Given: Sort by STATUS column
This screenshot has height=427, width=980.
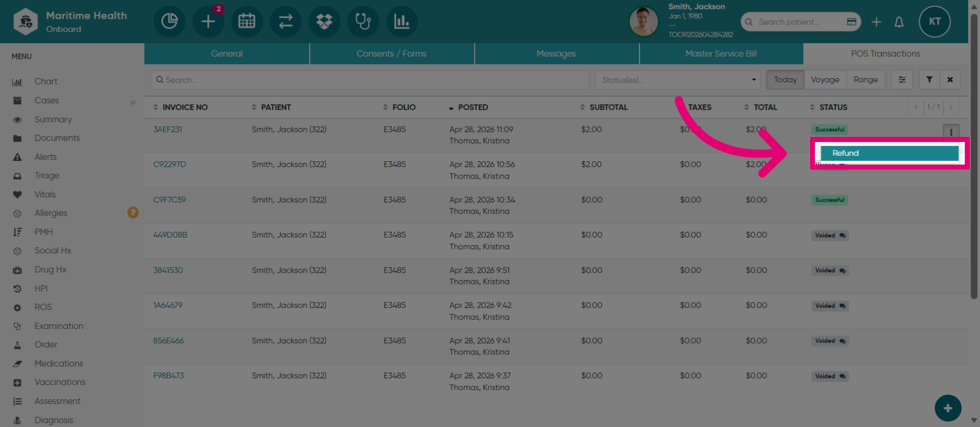Looking at the screenshot, I should point(828,107).
